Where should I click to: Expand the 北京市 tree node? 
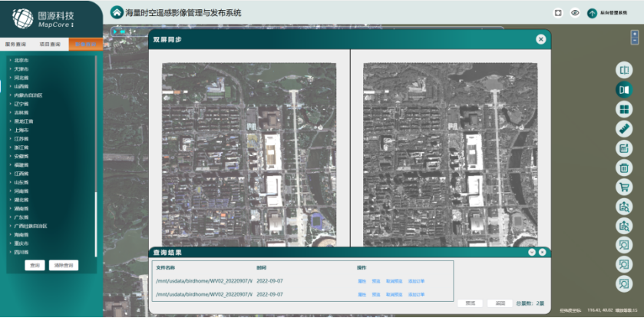tap(9, 60)
